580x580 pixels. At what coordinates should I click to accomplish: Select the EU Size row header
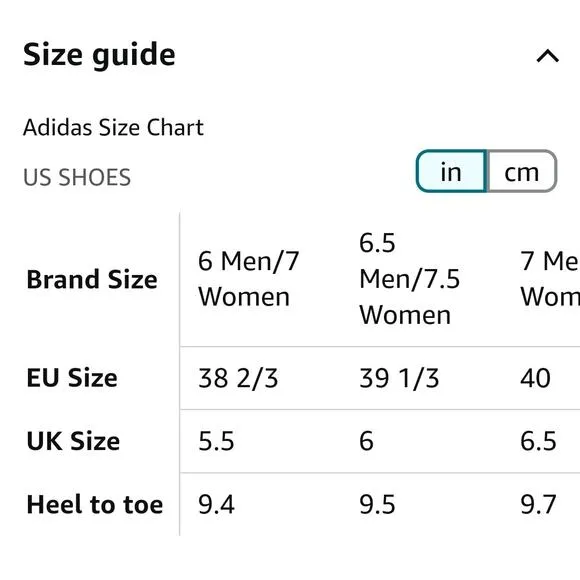pos(72,378)
